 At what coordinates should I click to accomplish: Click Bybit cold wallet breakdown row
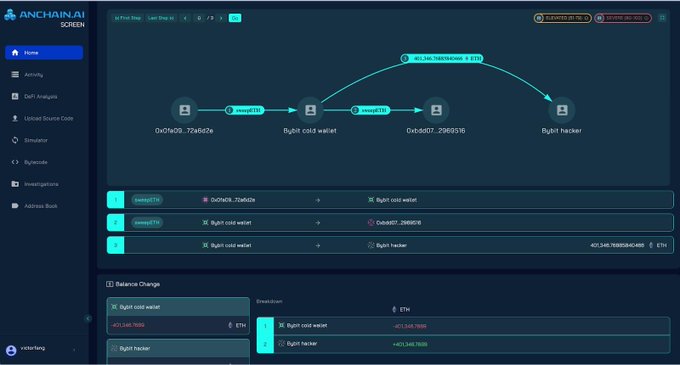click(x=463, y=326)
